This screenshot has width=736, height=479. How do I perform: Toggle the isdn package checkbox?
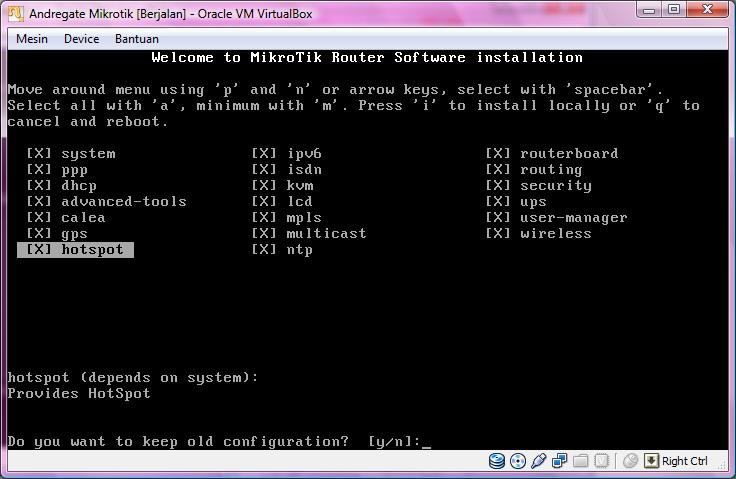coord(264,170)
